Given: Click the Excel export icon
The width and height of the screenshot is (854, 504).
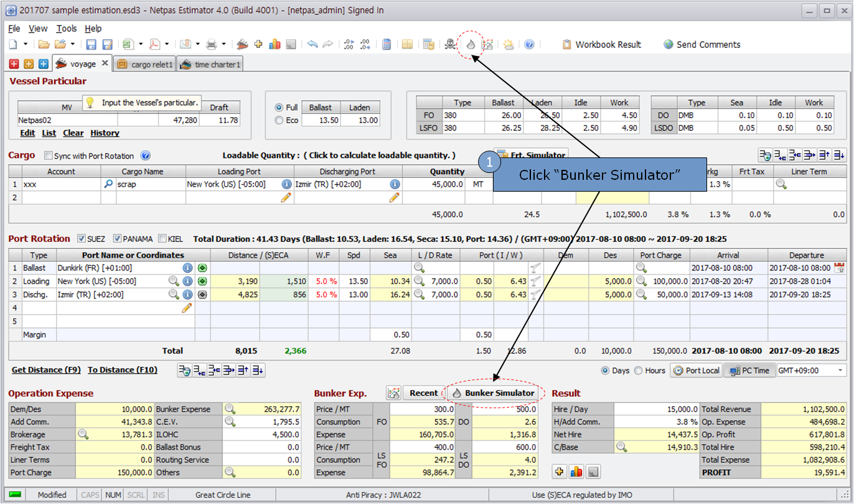Looking at the screenshot, I should 128,44.
